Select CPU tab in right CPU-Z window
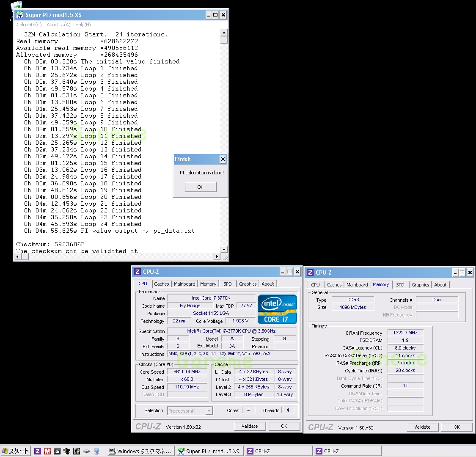The width and height of the screenshot is (476, 457). (x=315, y=285)
